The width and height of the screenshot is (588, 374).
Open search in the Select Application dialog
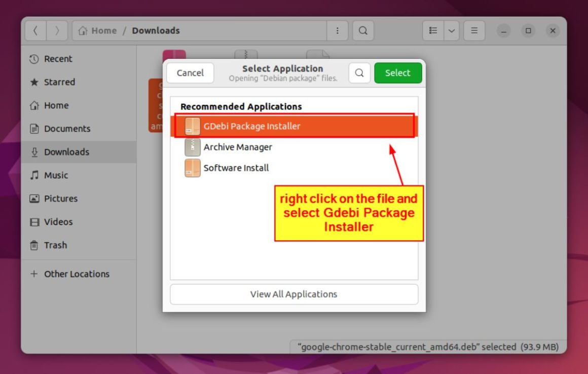(359, 72)
